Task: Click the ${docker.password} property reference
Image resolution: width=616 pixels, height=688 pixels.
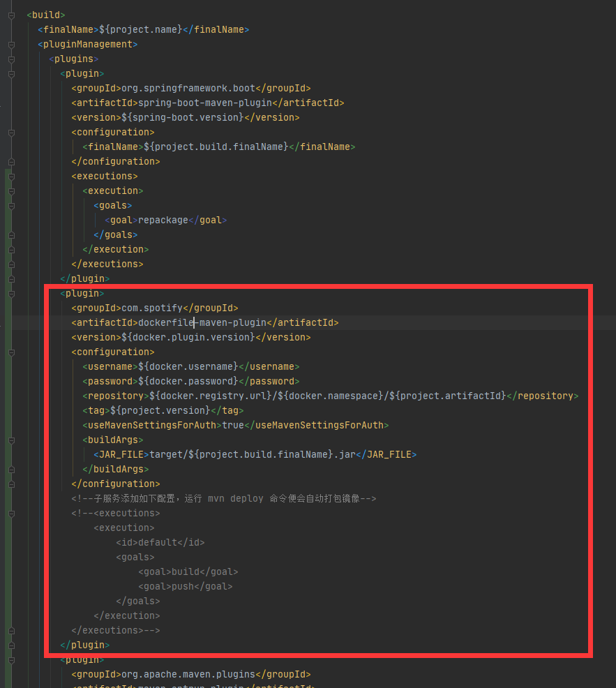Action: (188, 381)
